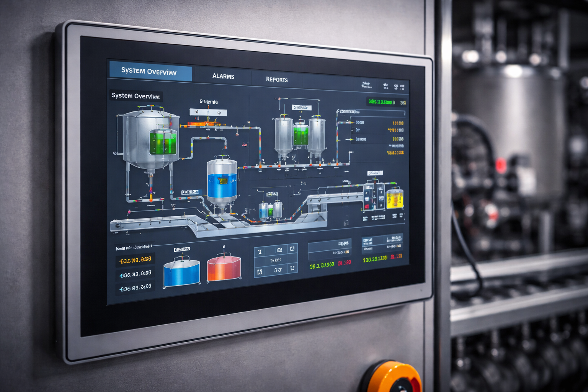Select the lowest white value readout at bottom left
Screen dimensions: 588x392
pos(135,288)
